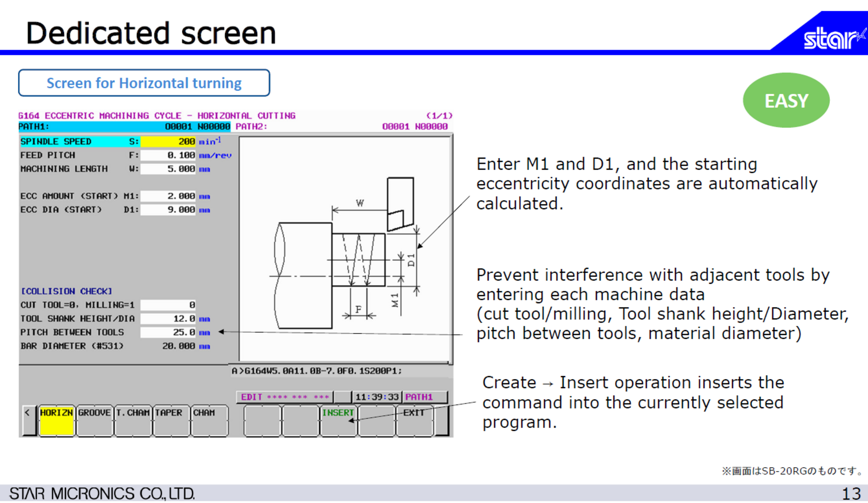Click the green EASY badge
Image resolution: width=868 pixels, height=503 pixels.
pos(786,101)
